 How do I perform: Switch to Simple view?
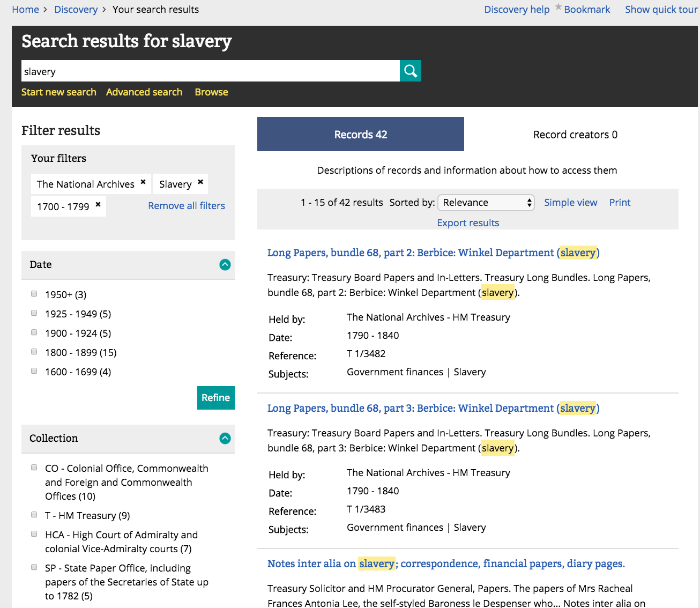(x=570, y=203)
